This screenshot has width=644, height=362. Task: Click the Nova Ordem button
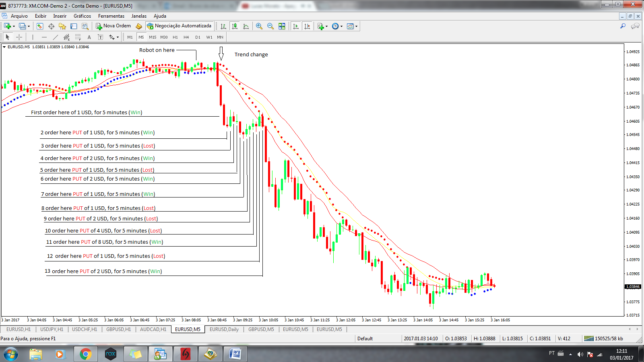pyautogui.click(x=113, y=26)
